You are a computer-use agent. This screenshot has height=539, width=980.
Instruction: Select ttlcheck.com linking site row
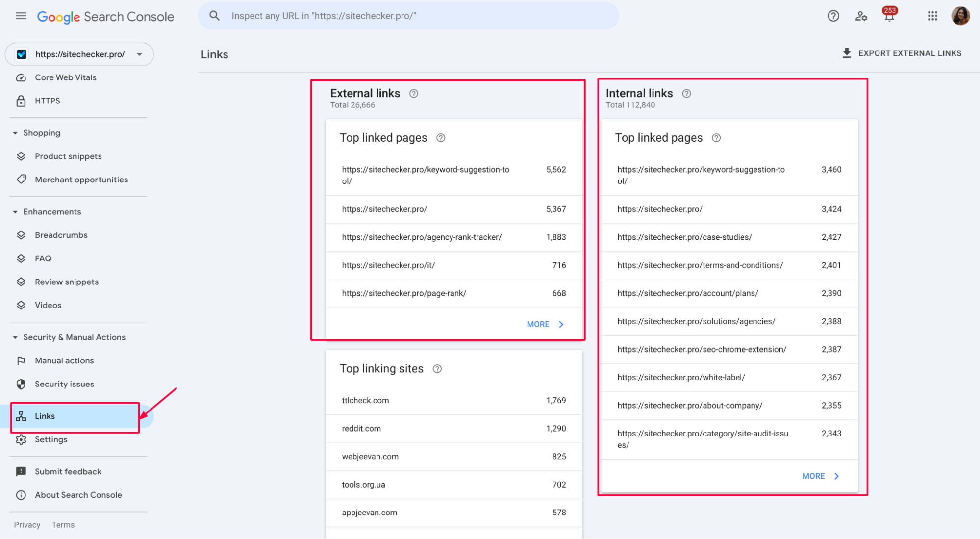click(x=454, y=401)
